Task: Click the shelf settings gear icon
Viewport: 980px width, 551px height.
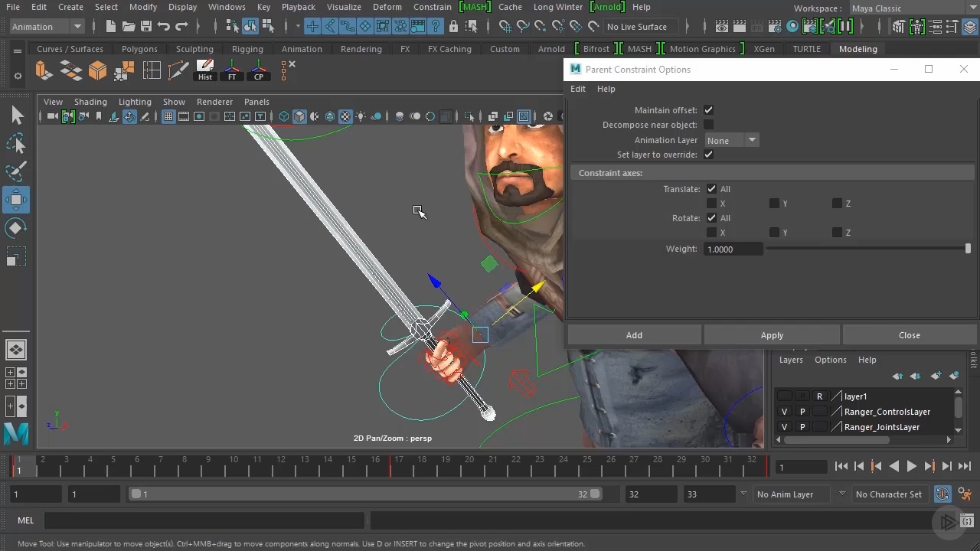Action: point(17,76)
